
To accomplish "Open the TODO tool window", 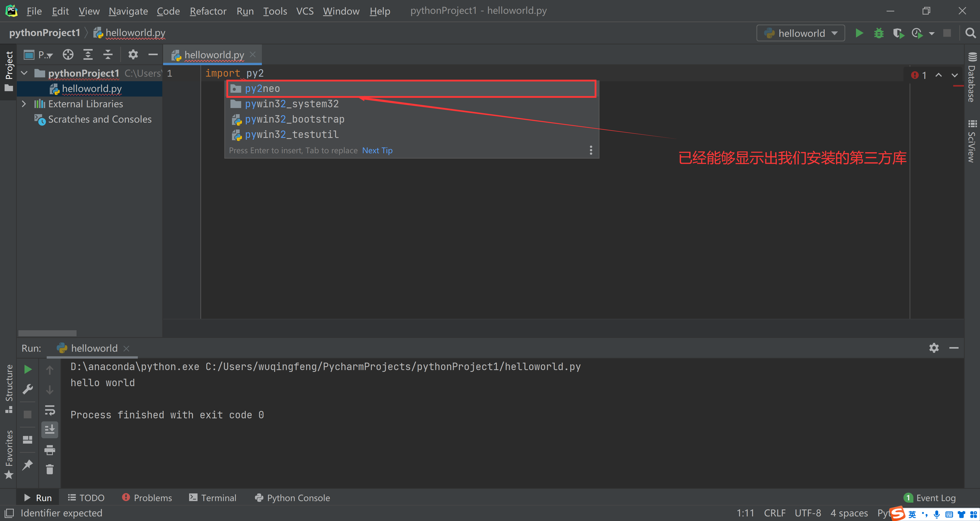I will [x=86, y=498].
